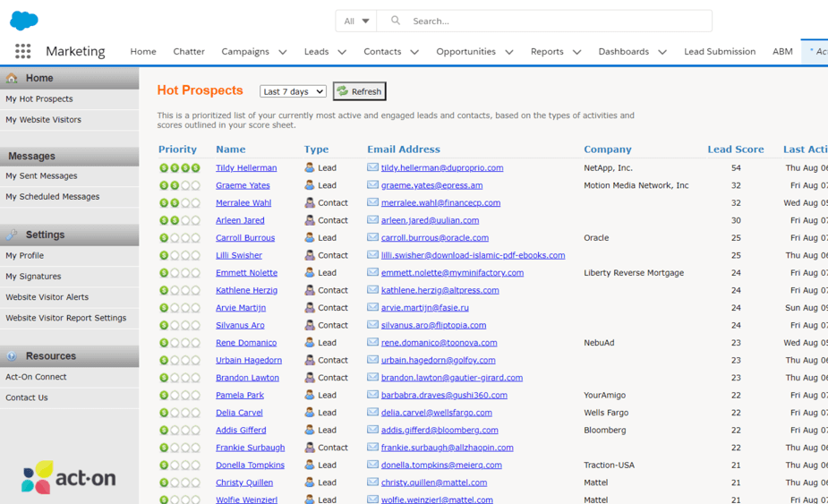828x504 pixels.
Task: Click the Salesforce cloud logo
Action: [x=24, y=20]
